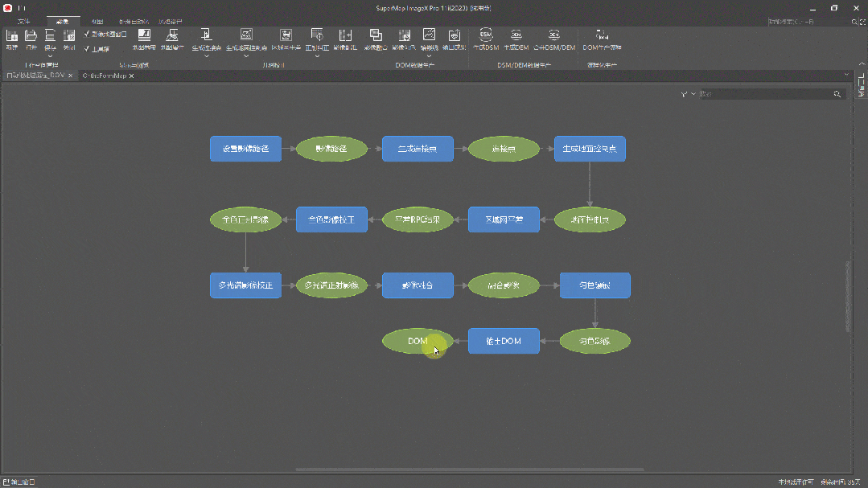Click the vertical scrollbar at canvas right edge
The height and width of the screenshot is (488, 868).
(x=848, y=297)
